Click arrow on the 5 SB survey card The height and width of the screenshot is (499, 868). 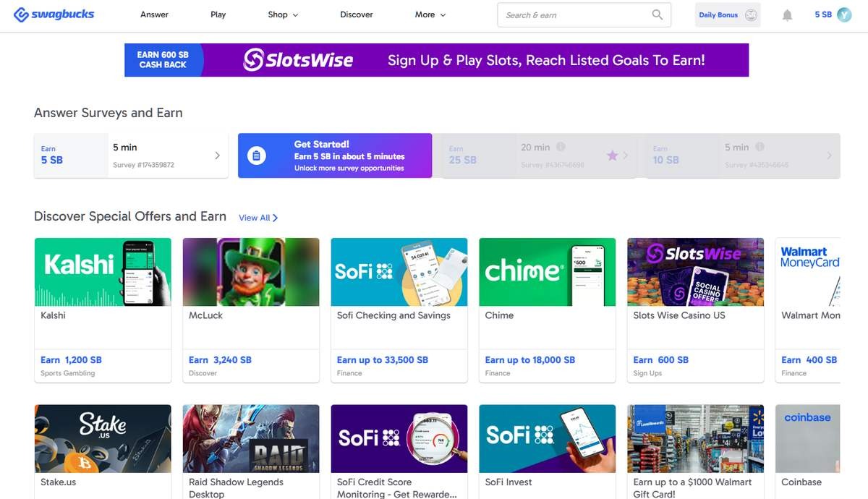click(x=217, y=155)
